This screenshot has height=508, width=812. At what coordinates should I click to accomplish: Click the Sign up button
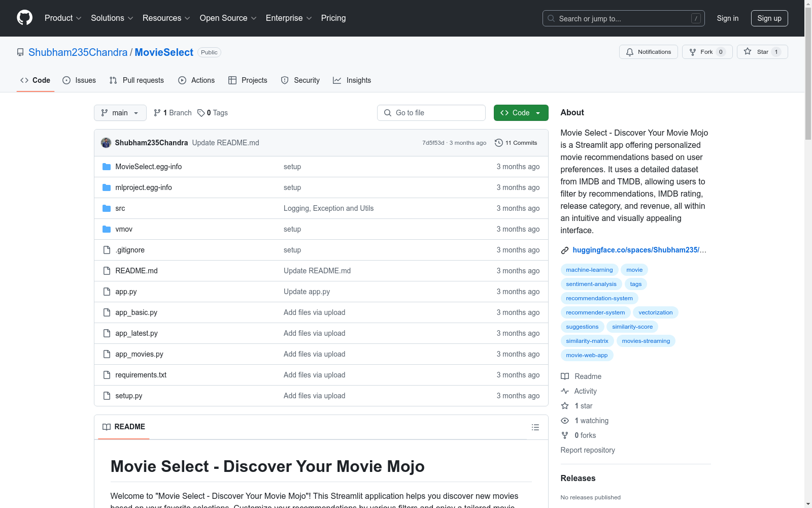coord(769,18)
